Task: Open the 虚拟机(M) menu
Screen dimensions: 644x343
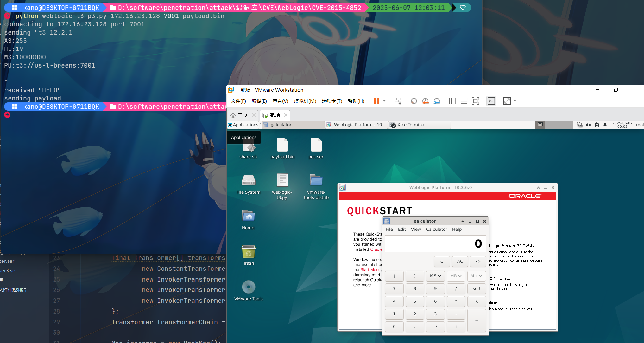Action: point(305,101)
